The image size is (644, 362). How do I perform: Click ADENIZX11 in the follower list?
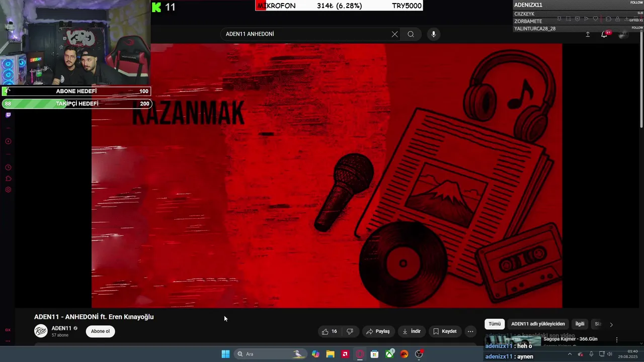(x=528, y=5)
